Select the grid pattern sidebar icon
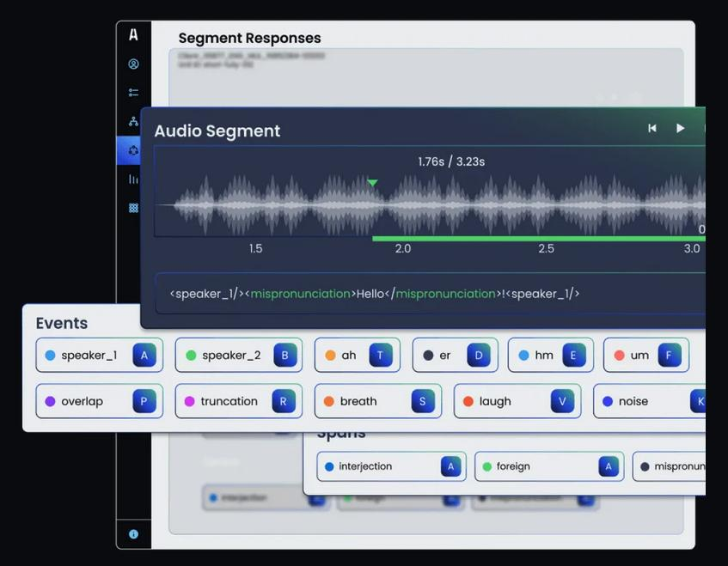The height and width of the screenshot is (566, 728). (133, 208)
